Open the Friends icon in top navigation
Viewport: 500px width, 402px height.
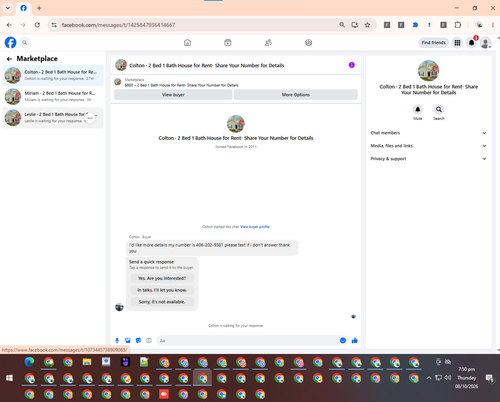(x=268, y=43)
